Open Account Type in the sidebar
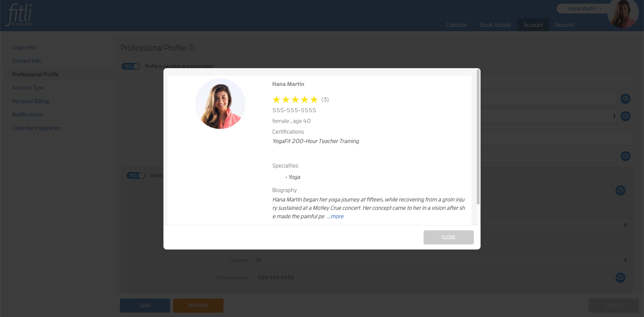 click(28, 88)
